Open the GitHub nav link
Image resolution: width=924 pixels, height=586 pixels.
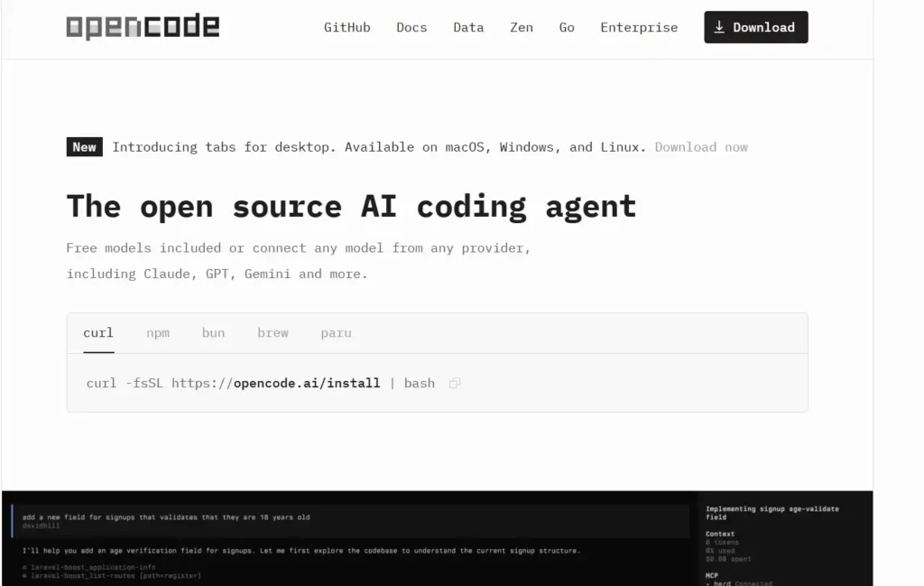point(347,27)
